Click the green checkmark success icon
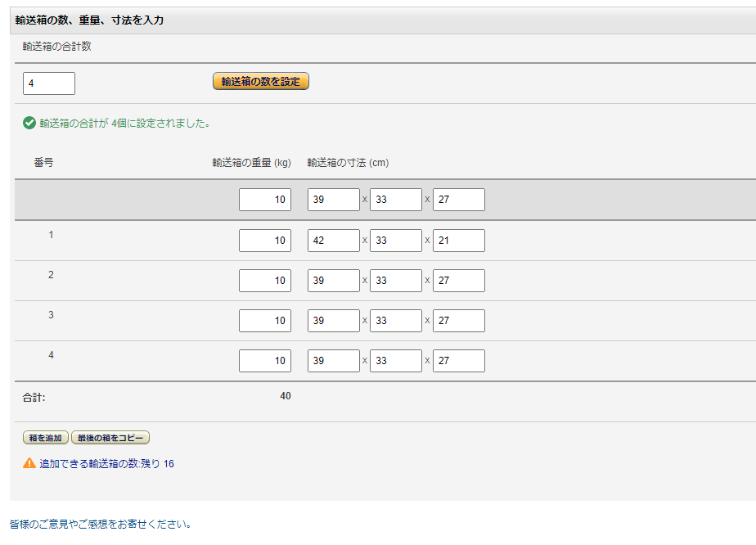 click(29, 124)
